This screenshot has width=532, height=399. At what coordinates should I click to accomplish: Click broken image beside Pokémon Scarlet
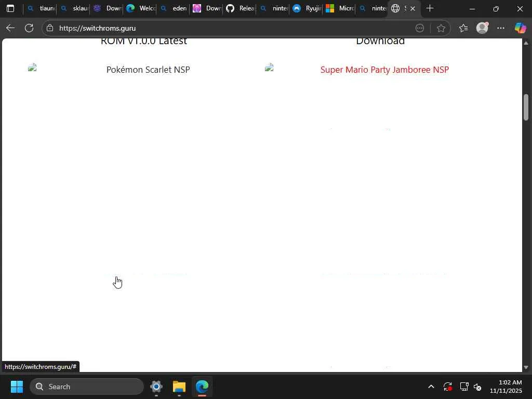(32, 67)
